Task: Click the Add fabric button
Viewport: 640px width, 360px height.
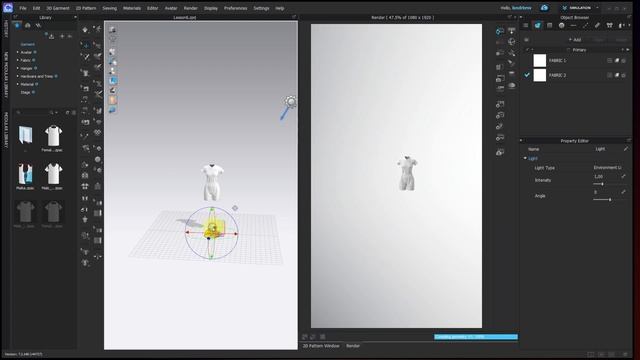Action: tap(575, 40)
